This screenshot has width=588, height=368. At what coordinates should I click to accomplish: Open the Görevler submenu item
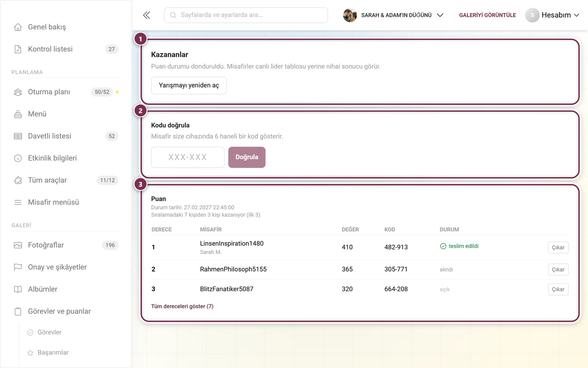[x=49, y=332]
